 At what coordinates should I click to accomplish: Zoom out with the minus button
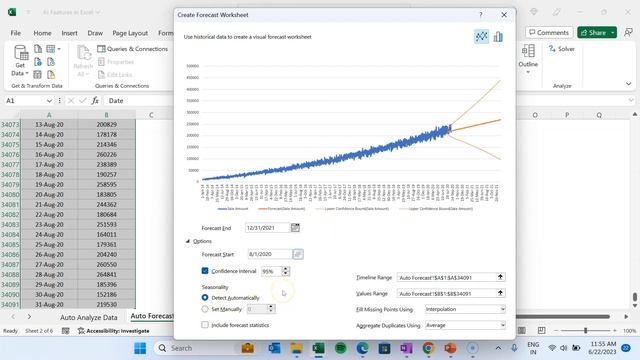pyautogui.click(x=555, y=330)
